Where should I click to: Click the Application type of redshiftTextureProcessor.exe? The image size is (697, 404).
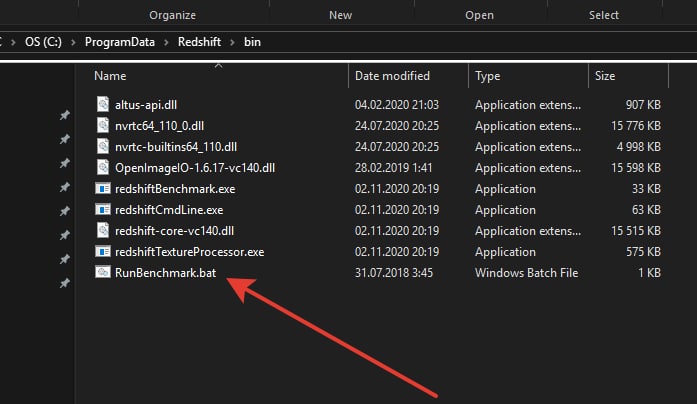click(505, 252)
